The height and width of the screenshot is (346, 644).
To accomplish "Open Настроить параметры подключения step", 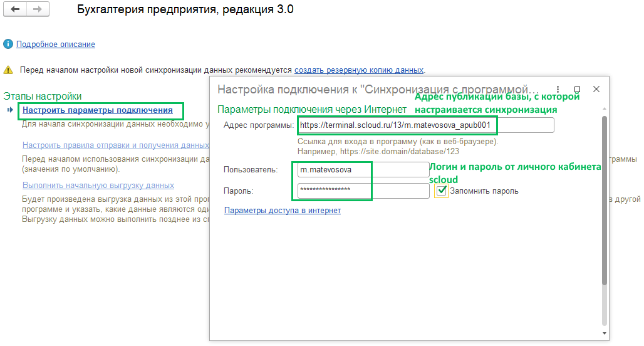I will [97, 110].
